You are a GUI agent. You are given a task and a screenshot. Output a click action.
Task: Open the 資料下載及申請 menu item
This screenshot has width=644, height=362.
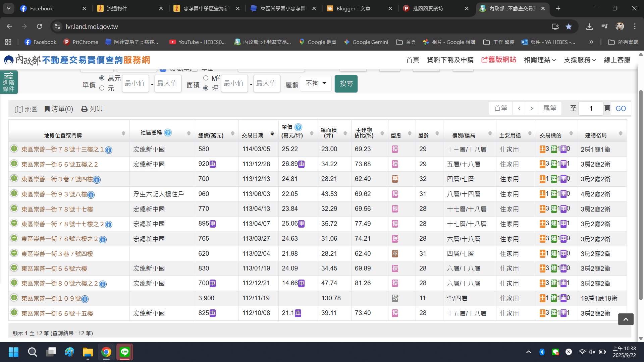pyautogui.click(x=450, y=60)
